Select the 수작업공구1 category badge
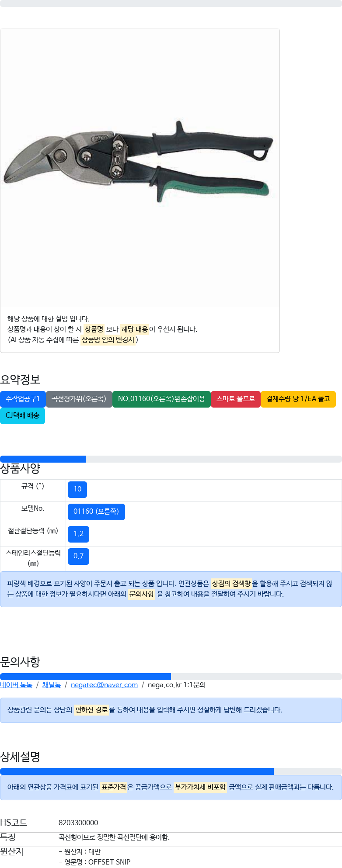Viewport: 342px width, 868px height. tap(23, 399)
